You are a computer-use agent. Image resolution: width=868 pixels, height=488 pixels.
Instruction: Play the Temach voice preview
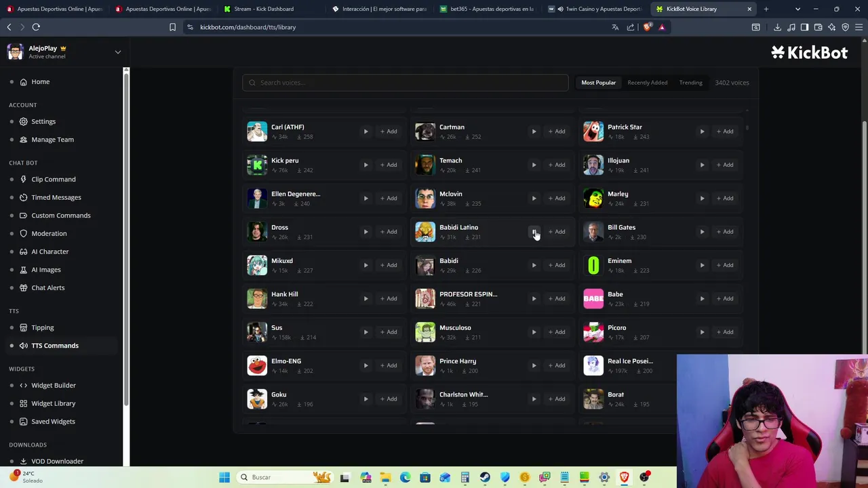coord(534,165)
